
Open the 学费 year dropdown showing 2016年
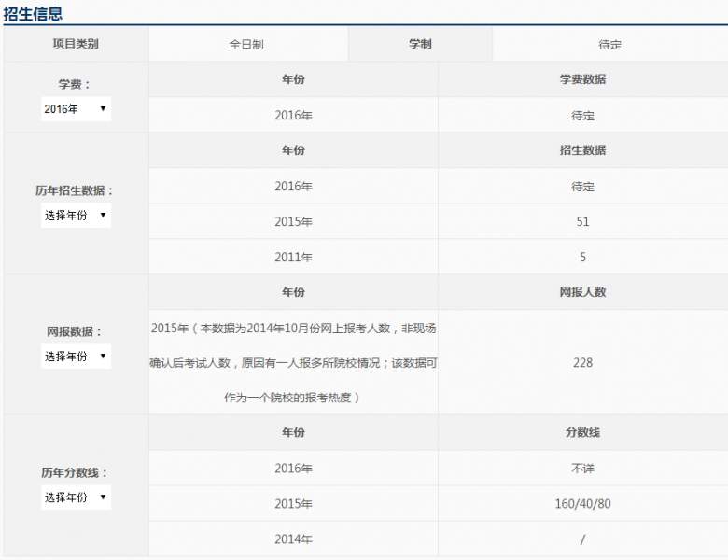coord(76,108)
